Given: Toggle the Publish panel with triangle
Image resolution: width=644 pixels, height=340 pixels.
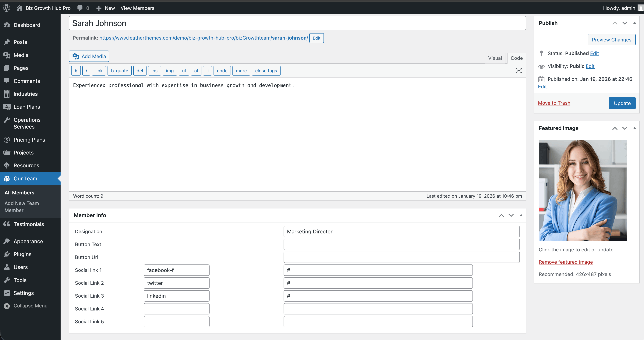Looking at the screenshot, I should click(635, 23).
